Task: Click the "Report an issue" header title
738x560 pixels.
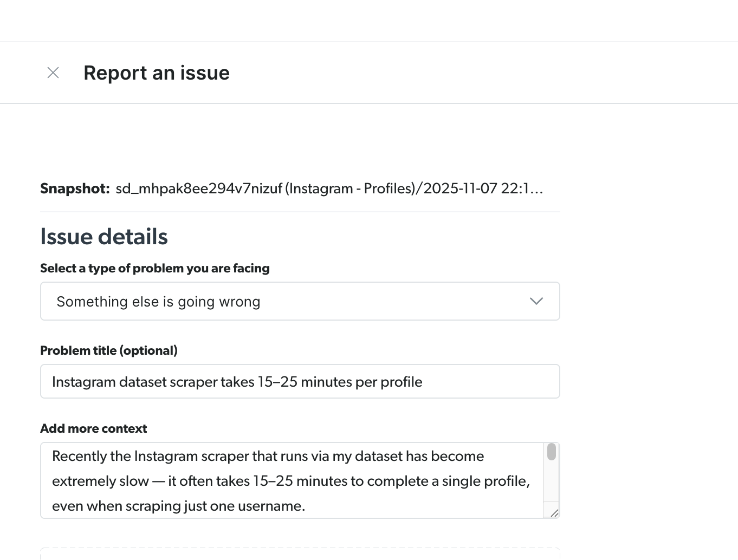Action: click(157, 73)
